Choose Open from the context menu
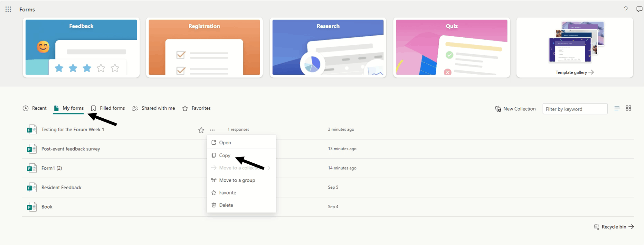This screenshot has height=245, width=644. [x=241, y=142]
